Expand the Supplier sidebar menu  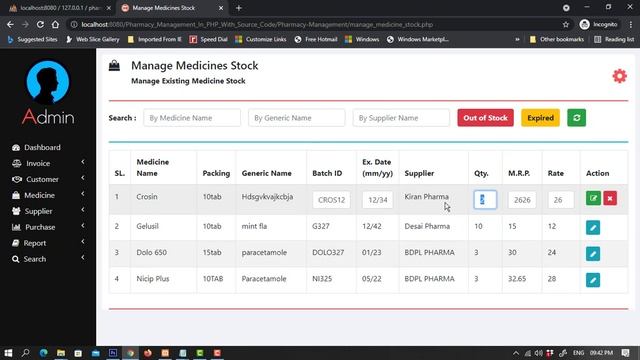(x=48, y=211)
